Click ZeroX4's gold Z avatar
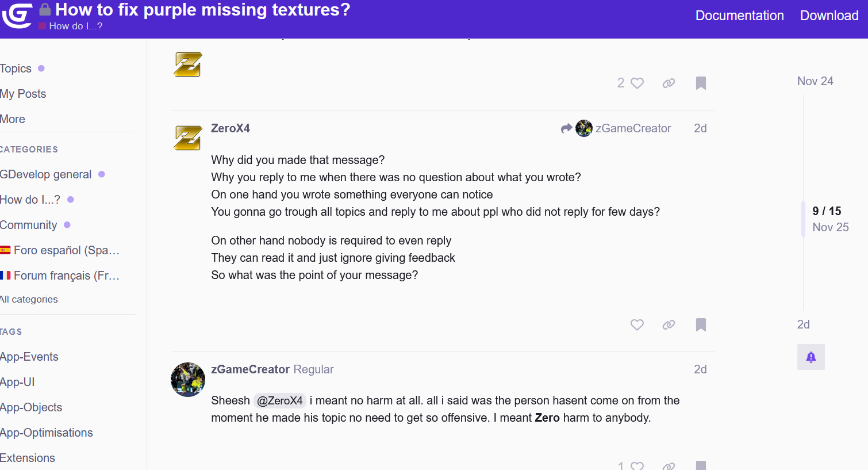 tap(188, 138)
